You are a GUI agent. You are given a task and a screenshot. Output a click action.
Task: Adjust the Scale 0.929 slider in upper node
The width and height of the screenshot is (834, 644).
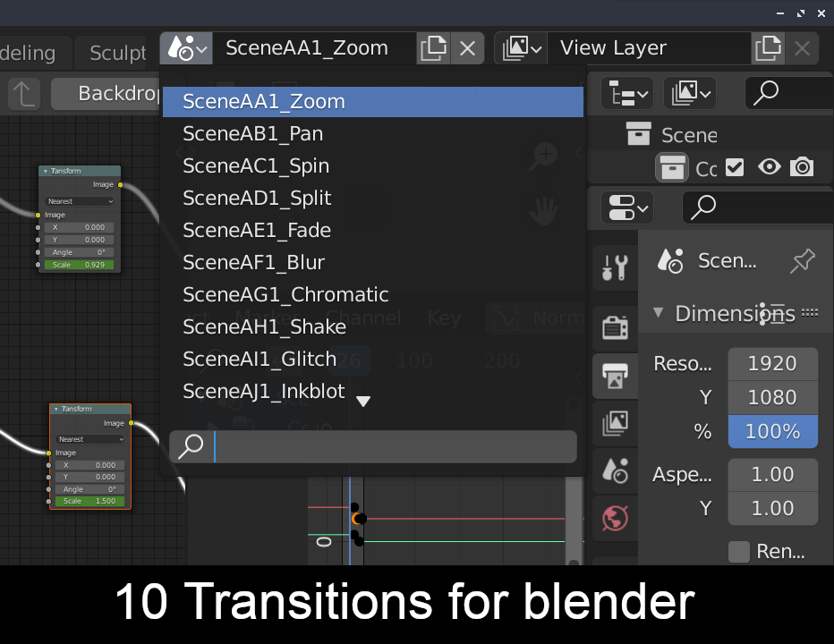79,265
